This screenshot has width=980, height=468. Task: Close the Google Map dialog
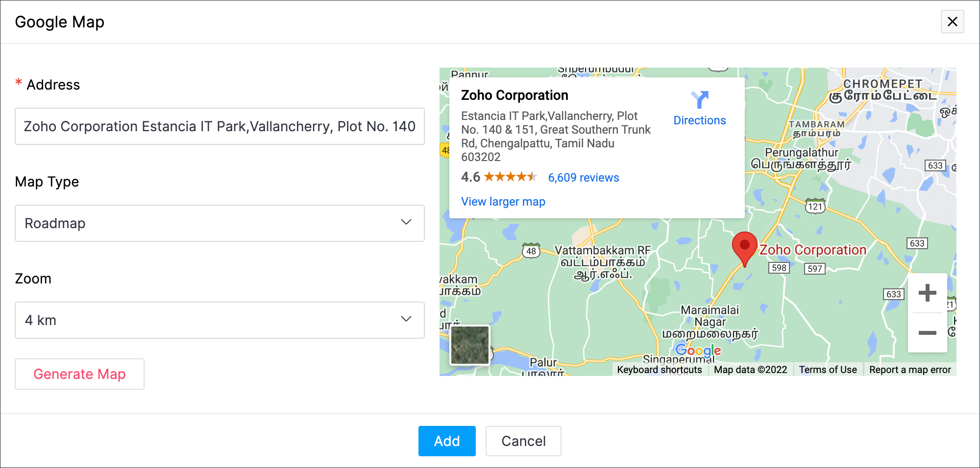952,22
